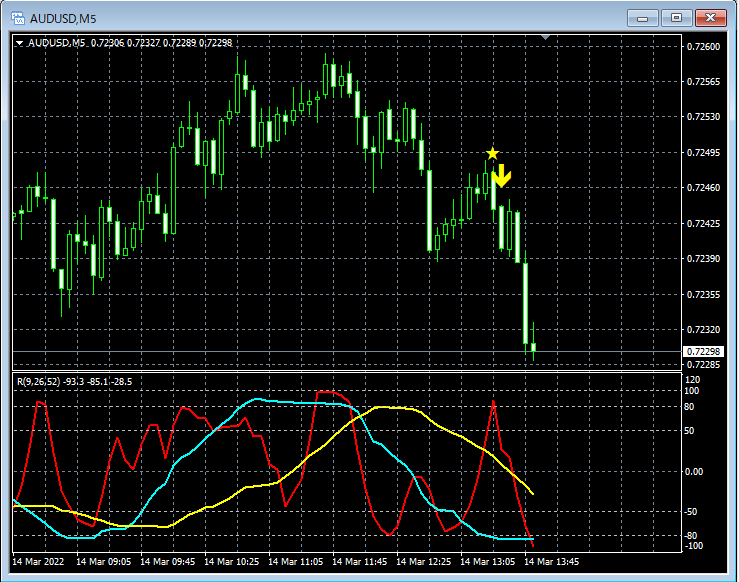Click the AUDUSD,M5 chart window icon
739x582 pixels.
tap(17, 18)
